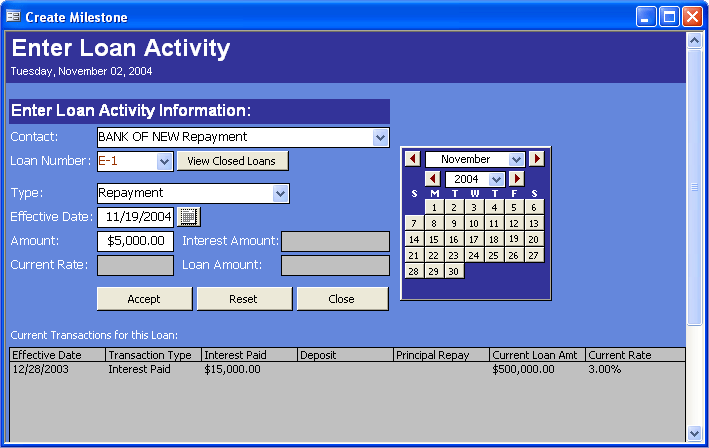Click the Current Rate field
The height and width of the screenshot is (448, 709).
[136, 265]
